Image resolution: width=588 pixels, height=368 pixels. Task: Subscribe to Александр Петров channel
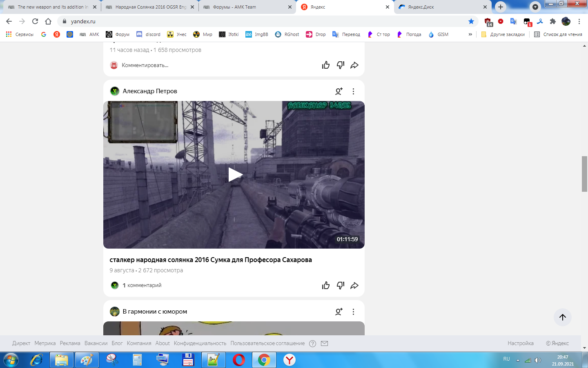pyautogui.click(x=339, y=91)
